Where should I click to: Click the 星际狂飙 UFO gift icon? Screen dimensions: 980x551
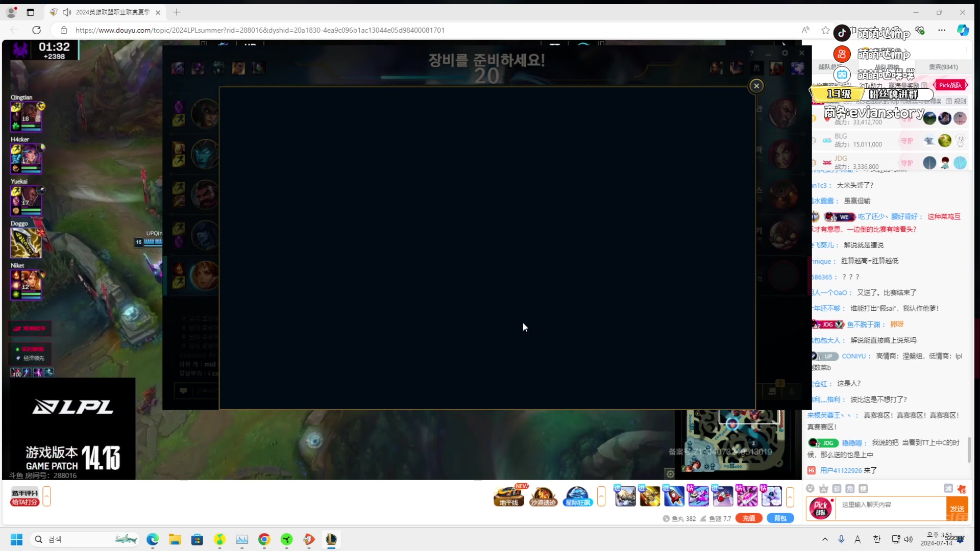pyautogui.click(x=577, y=495)
